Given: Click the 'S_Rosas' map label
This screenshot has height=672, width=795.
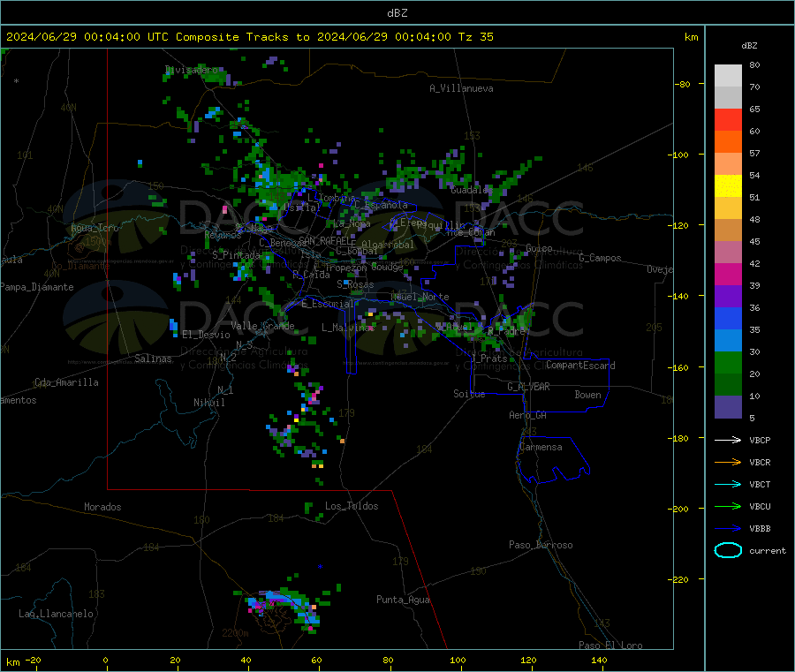Looking at the screenshot, I should click(355, 285).
